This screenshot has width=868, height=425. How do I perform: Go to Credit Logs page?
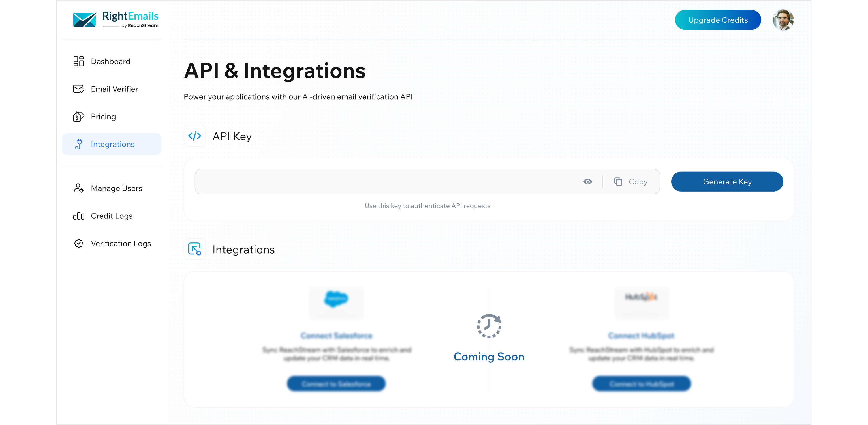[112, 216]
